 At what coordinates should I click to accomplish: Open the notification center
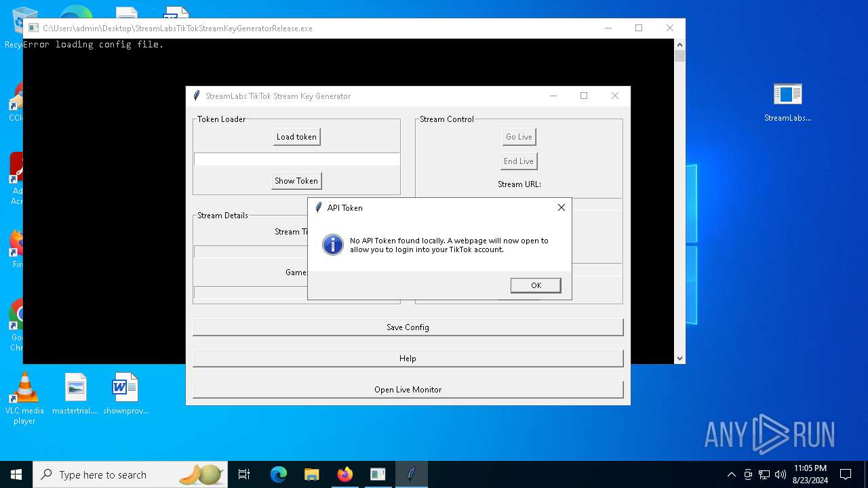point(846,474)
